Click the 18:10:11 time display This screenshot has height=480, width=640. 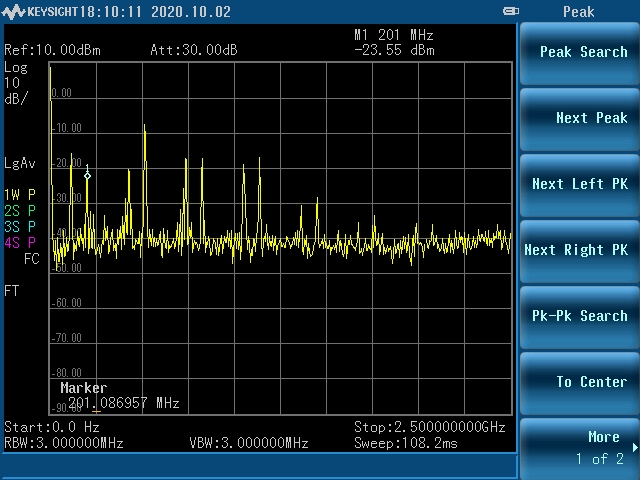click(x=111, y=12)
